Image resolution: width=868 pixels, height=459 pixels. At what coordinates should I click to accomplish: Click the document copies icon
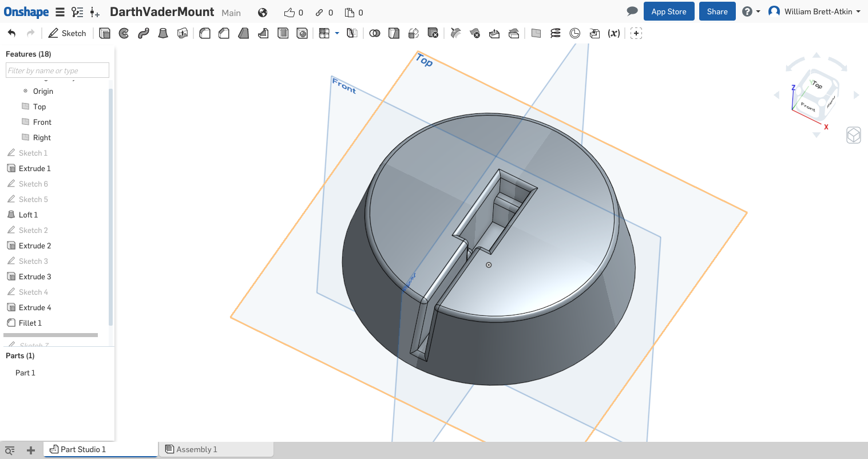coord(350,13)
